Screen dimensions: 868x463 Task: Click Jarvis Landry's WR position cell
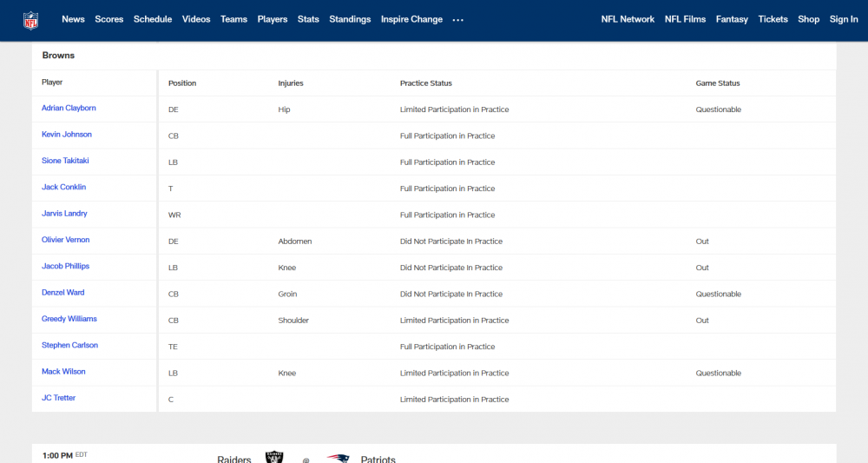click(174, 215)
